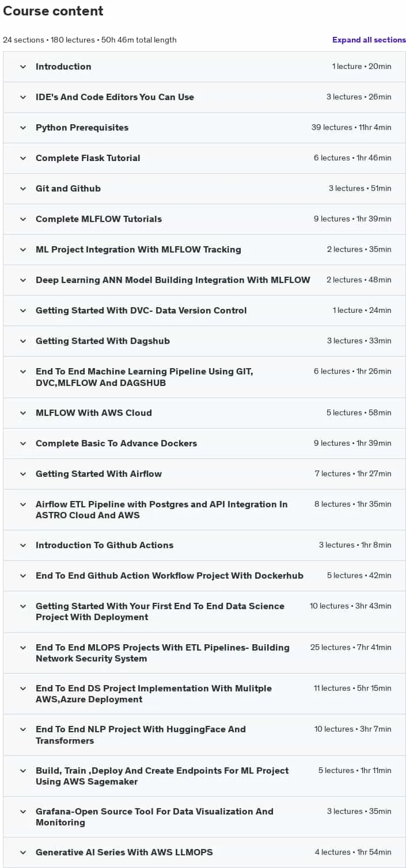Image resolution: width=406 pixels, height=868 pixels.
Task: Open Build, Train, Deploy AWS Sagemaker section
Action: [204, 776]
